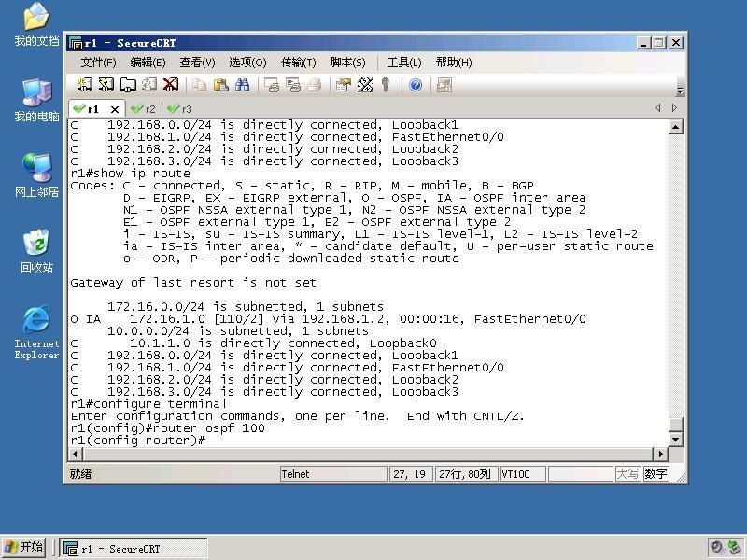The image size is (747, 560).
Task: Click the system tray network icon
Action: [734, 548]
